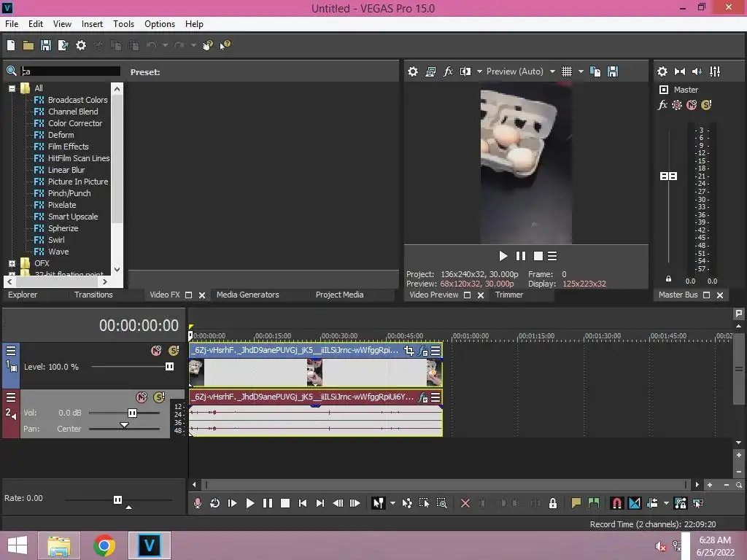
Task: Select the Picture In Picture effect
Action: (77, 182)
